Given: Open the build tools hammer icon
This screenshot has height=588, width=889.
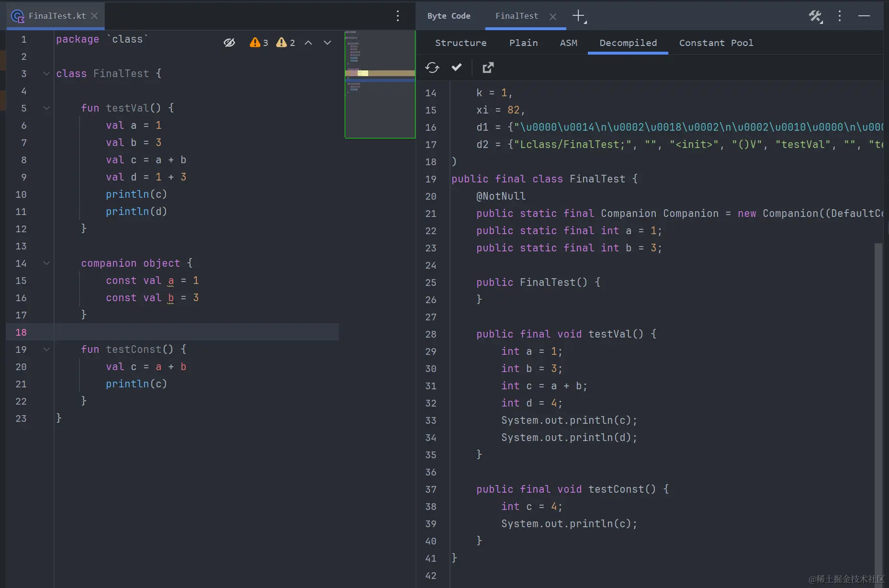Looking at the screenshot, I should click(815, 16).
